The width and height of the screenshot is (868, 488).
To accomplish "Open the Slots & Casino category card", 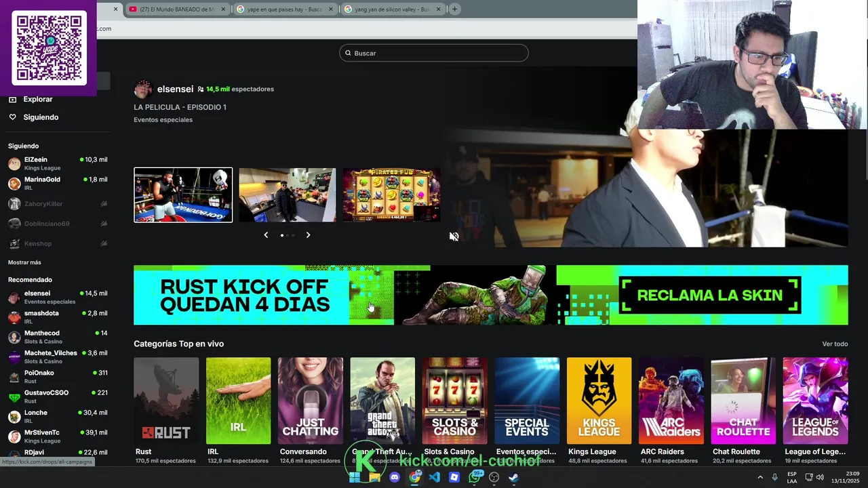I will point(454,401).
